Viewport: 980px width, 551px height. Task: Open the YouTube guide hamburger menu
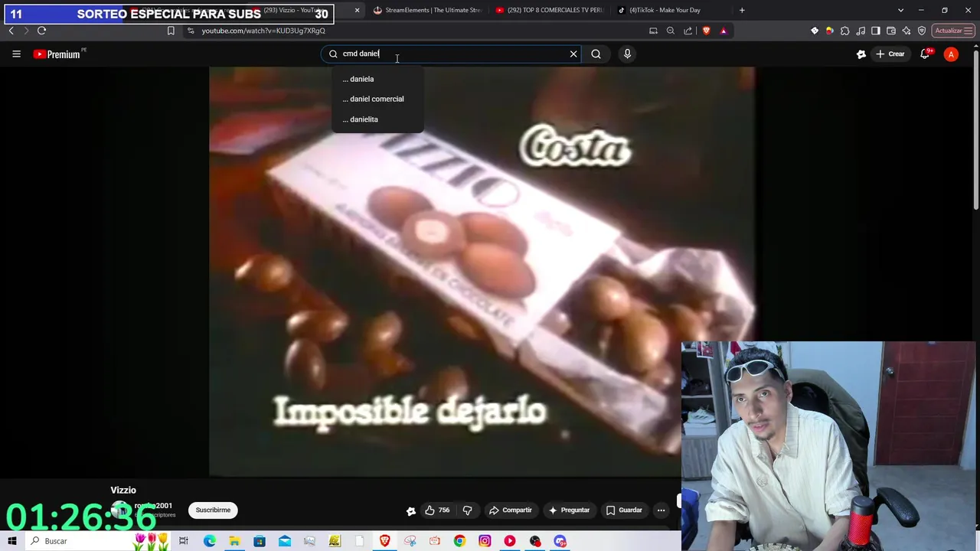pyautogui.click(x=16, y=54)
